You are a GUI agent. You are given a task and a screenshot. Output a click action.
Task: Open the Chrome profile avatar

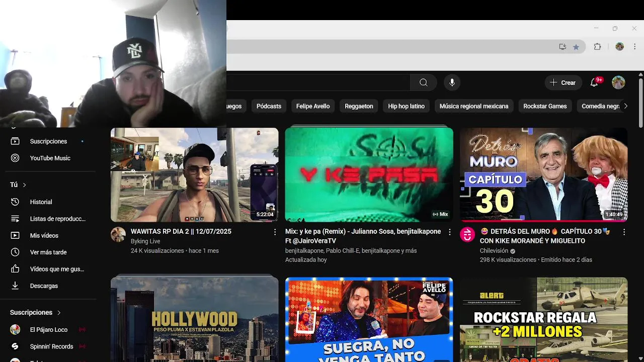click(x=619, y=47)
